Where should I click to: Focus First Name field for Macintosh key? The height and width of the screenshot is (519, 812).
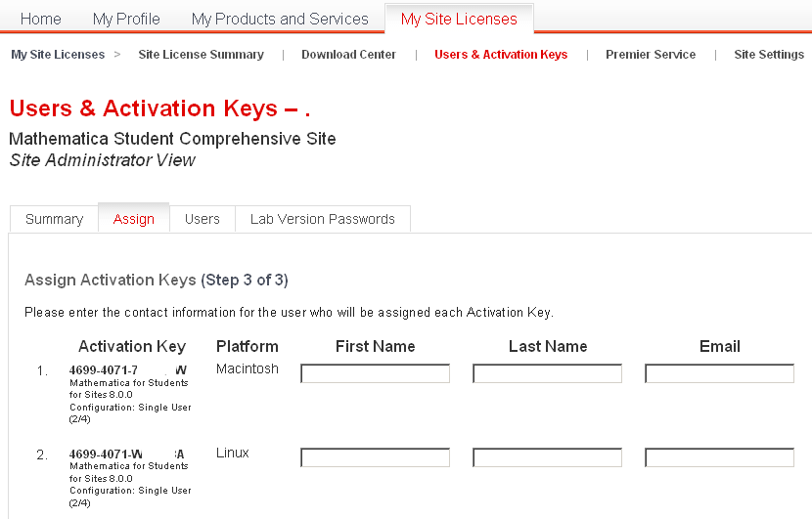click(375, 373)
